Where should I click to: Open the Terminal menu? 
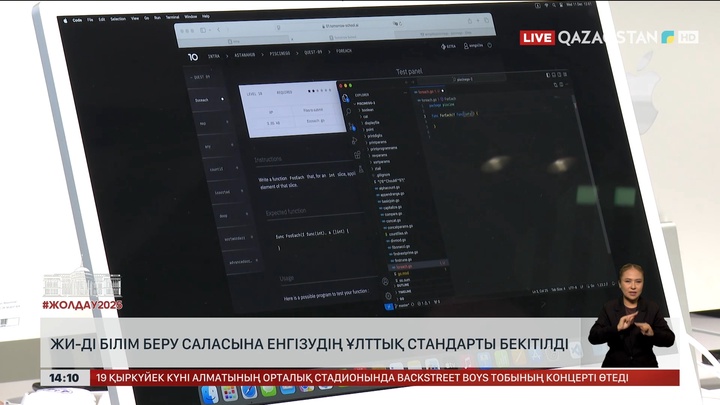[x=173, y=17]
